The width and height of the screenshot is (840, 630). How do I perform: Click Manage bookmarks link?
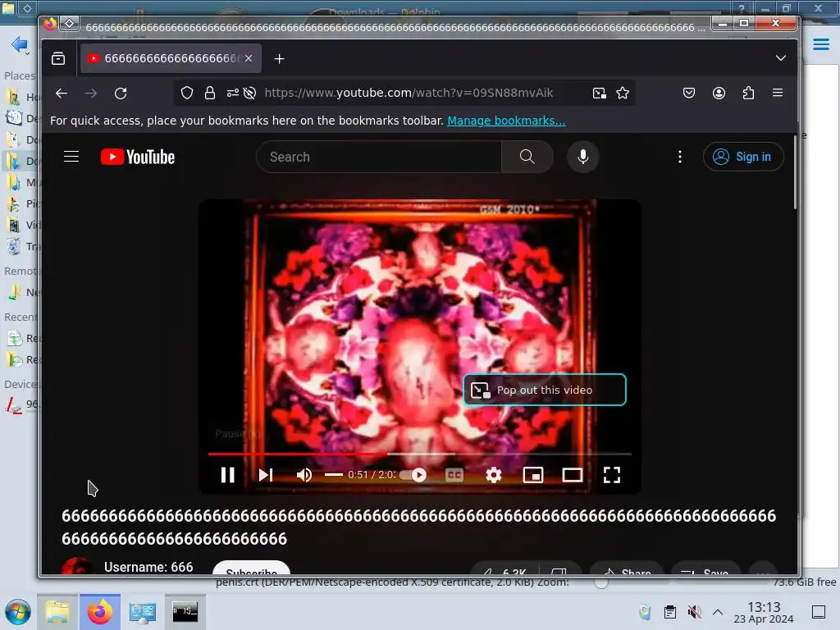506,121
